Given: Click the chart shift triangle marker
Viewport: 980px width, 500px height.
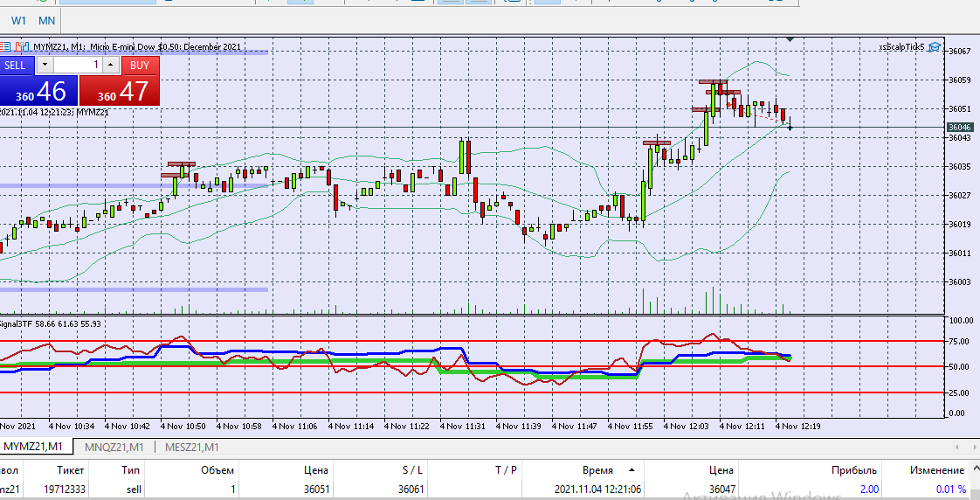Looking at the screenshot, I should click(x=790, y=39).
